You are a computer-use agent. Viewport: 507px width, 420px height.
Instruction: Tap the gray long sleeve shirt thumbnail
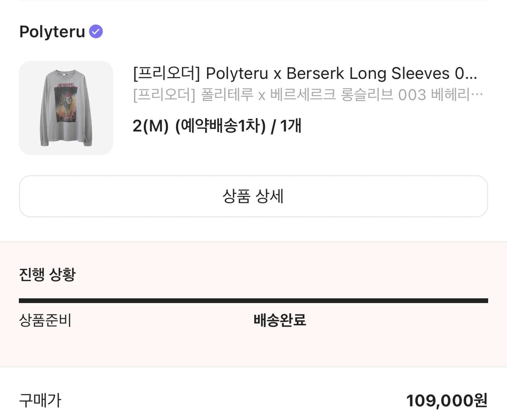[66, 108]
